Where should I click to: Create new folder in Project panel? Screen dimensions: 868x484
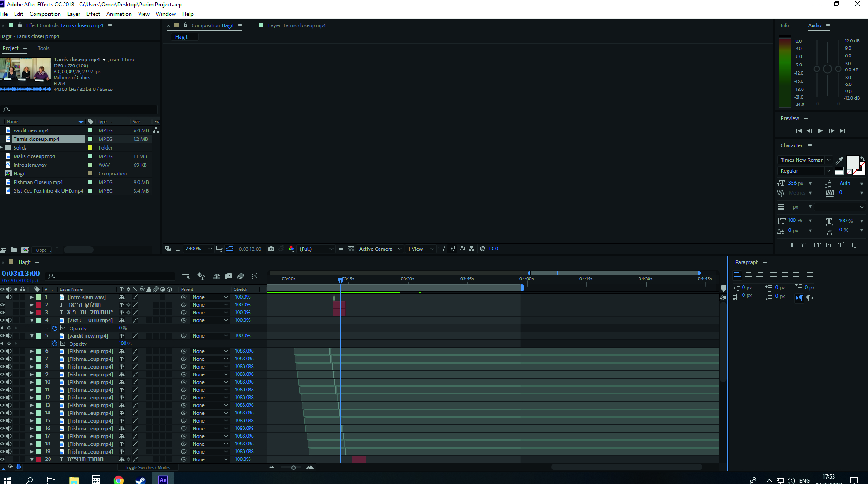click(14, 250)
